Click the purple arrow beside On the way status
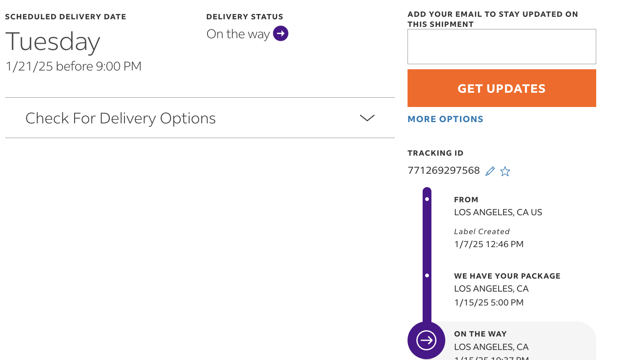The width and height of the screenshot is (644, 360). [280, 34]
